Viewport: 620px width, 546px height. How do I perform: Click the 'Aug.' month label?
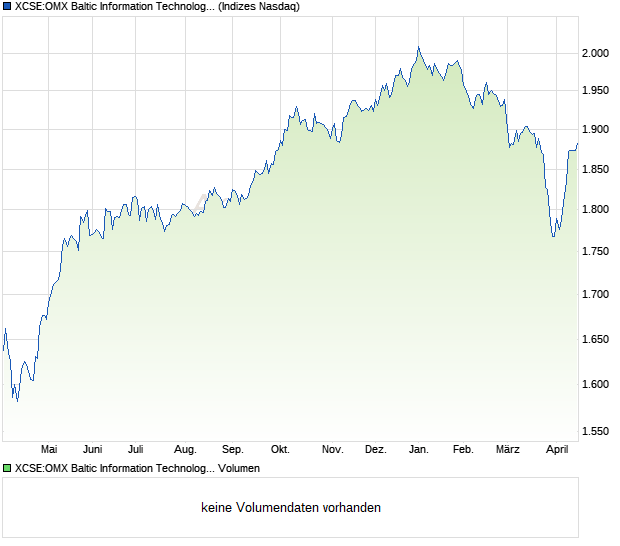click(185, 450)
